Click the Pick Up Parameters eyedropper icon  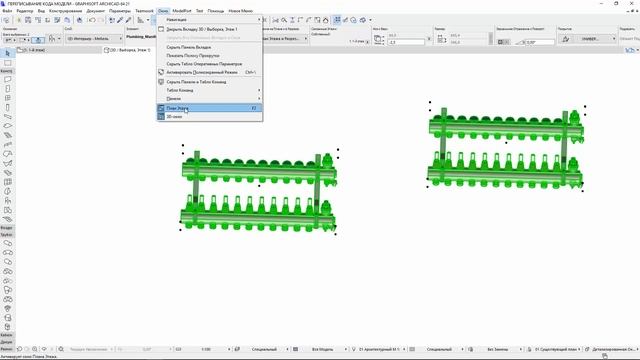click(x=120, y=20)
